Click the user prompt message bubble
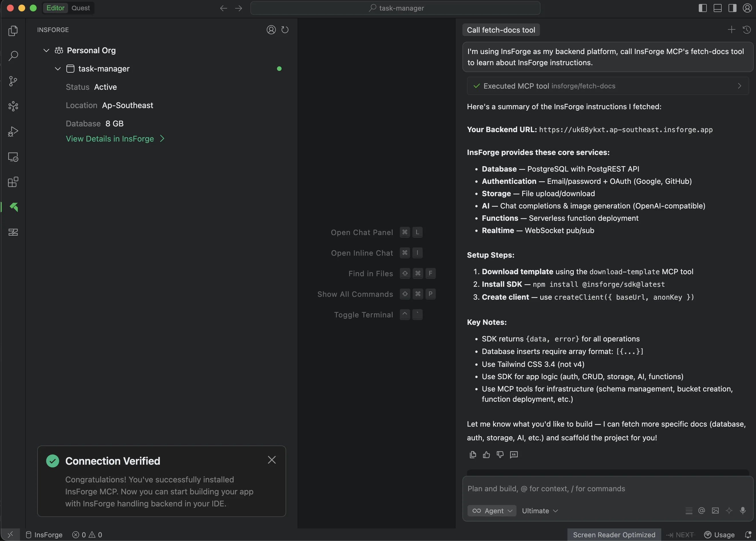This screenshot has width=756, height=541. click(x=608, y=57)
